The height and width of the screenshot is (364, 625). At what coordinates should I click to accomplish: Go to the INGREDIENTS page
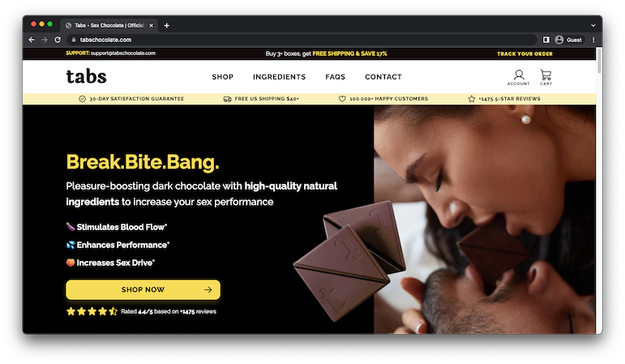(279, 77)
